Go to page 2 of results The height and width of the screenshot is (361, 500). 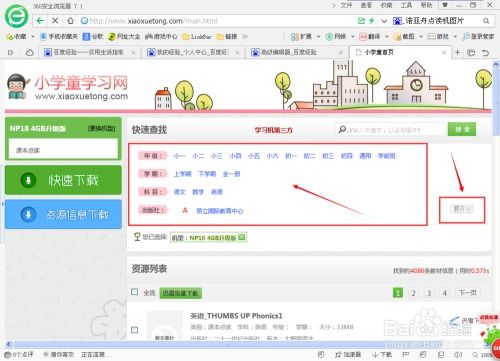[413, 293]
